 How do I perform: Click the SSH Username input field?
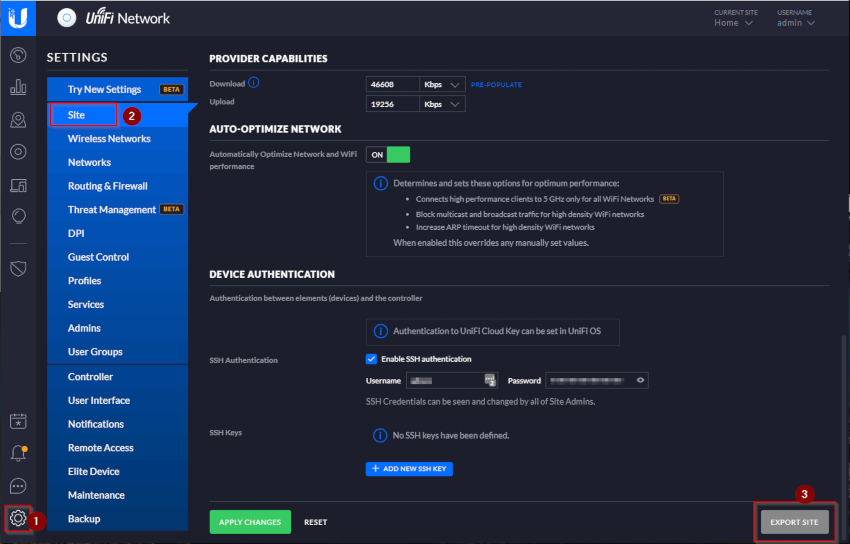point(452,380)
